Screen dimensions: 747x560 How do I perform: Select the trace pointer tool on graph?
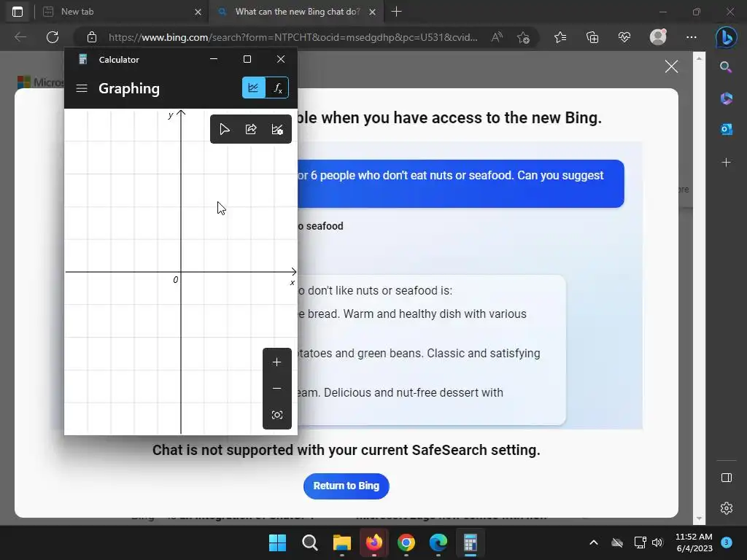coord(225,130)
